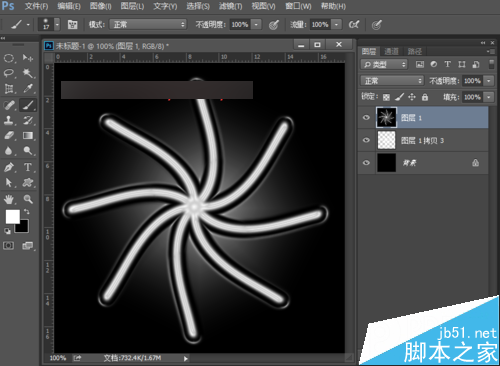The height and width of the screenshot is (366, 500).
Task: Select the Horizontal Type tool
Action: [28, 167]
